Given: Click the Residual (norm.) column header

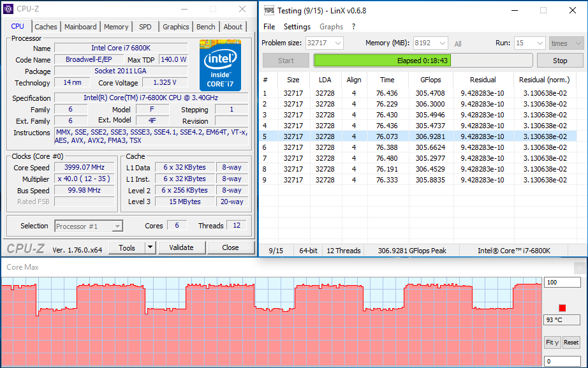Looking at the screenshot, I should [544, 80].
